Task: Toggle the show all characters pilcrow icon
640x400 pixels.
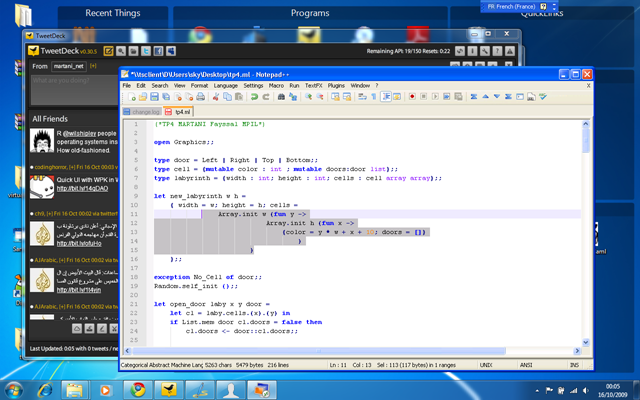Action: click(374, 97)
